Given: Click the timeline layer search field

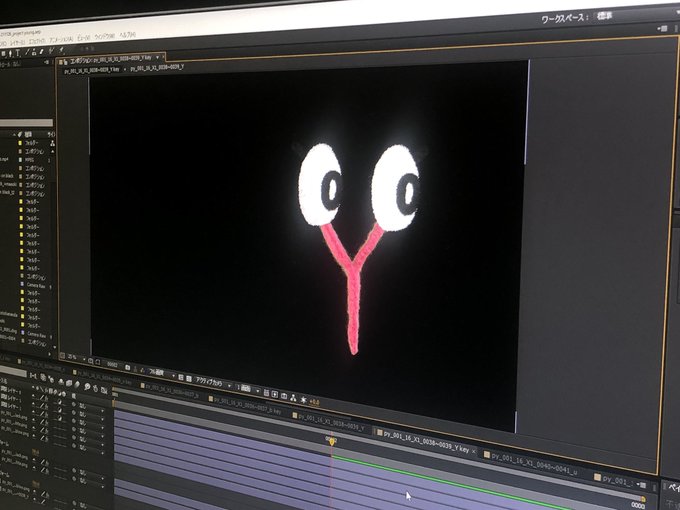Looking at the screenshot, I should 13,370.
